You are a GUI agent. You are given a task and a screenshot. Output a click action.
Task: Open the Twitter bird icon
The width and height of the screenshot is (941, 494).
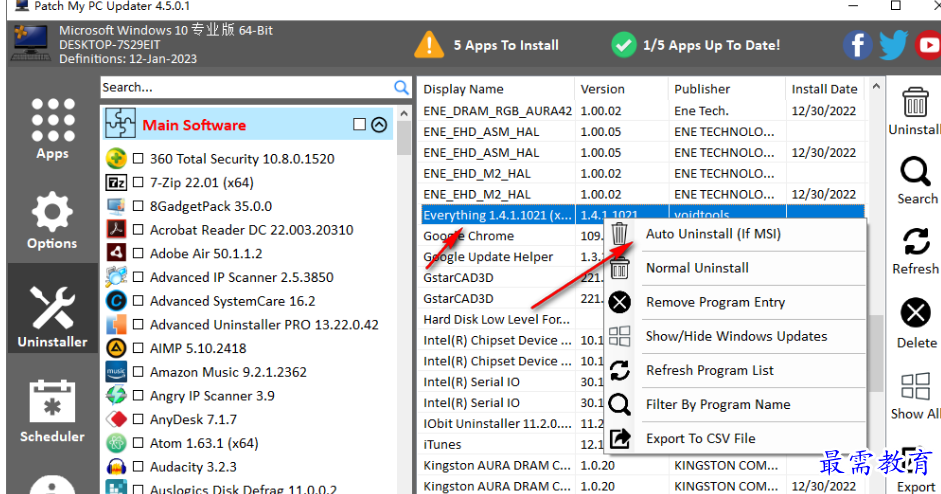tap(894, 45)
